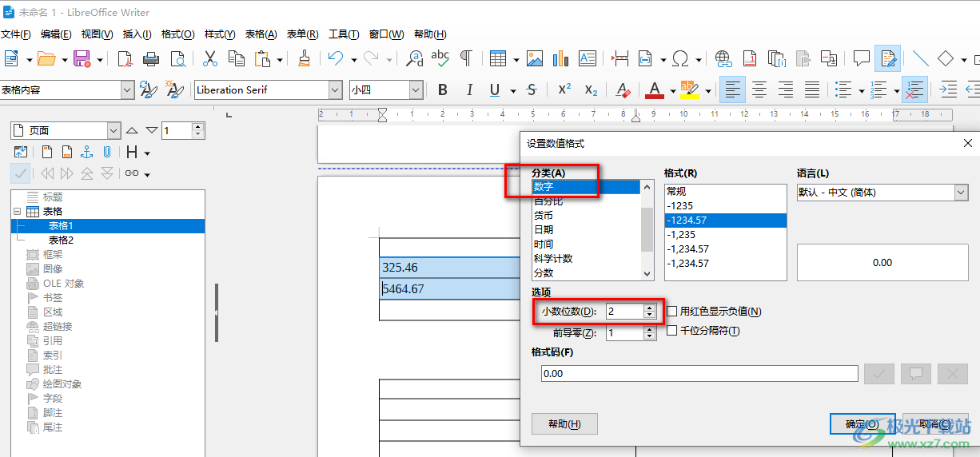Open paragraph style dropdown 表格内容
This screenshot has height=457, width=980.
point(127,90)
